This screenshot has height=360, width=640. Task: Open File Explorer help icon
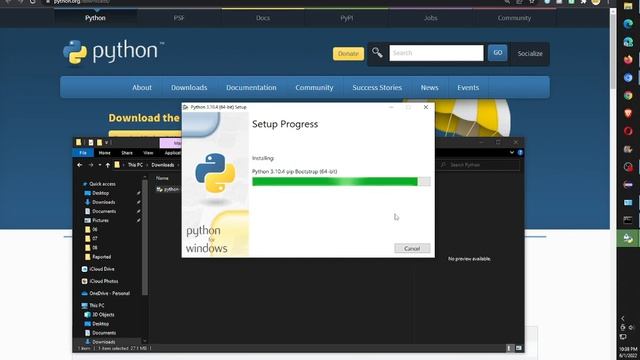[520, 152]
